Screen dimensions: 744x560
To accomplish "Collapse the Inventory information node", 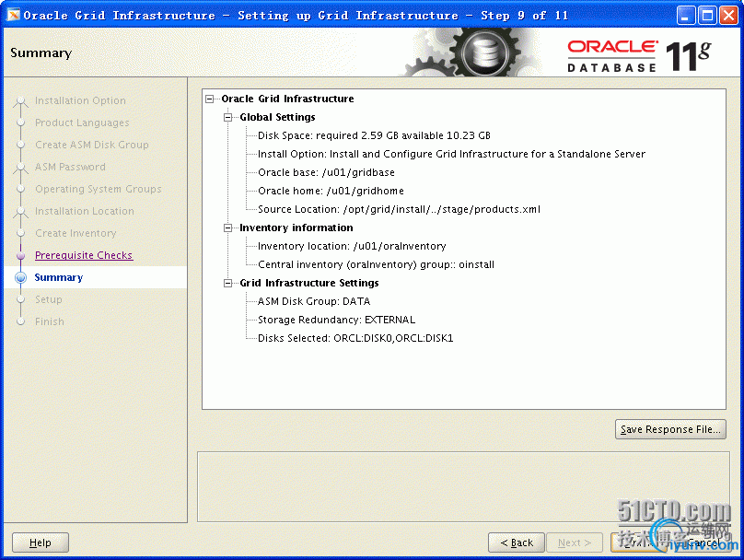I will (x=227, y=228).
